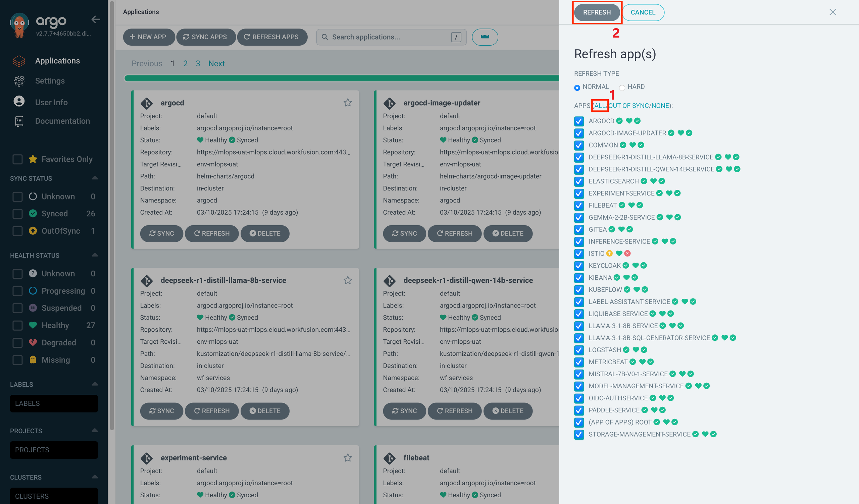Close the Refresh apps panel
859x504 pixels.
tap(832, 12)
